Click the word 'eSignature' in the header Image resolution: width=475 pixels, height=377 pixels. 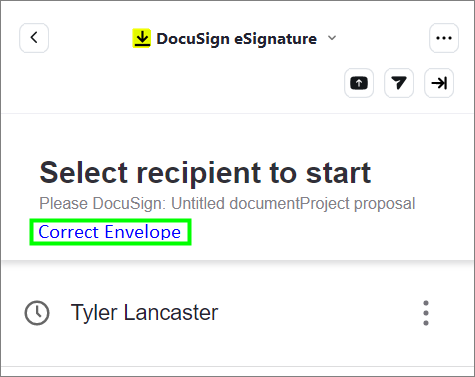tap(275, 39)
